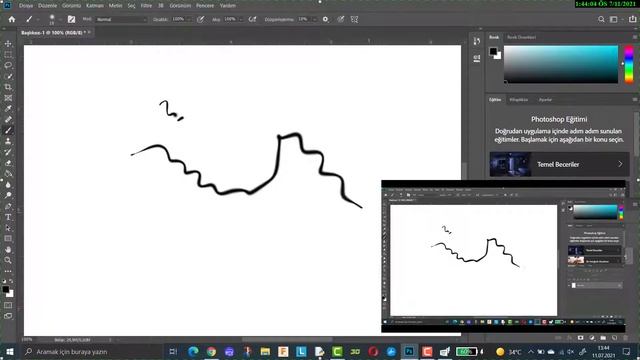Screen dimensions: 640x360
Task: Select the Rectangle shape tool
Action: pyautogui.click(x=8, y=239)
